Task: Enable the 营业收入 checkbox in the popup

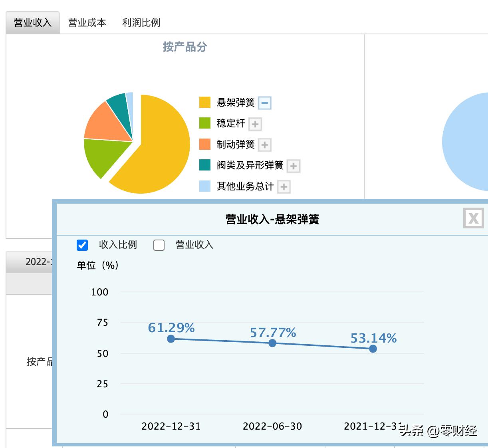Action: pyautogui.click(x=159, y=245)
